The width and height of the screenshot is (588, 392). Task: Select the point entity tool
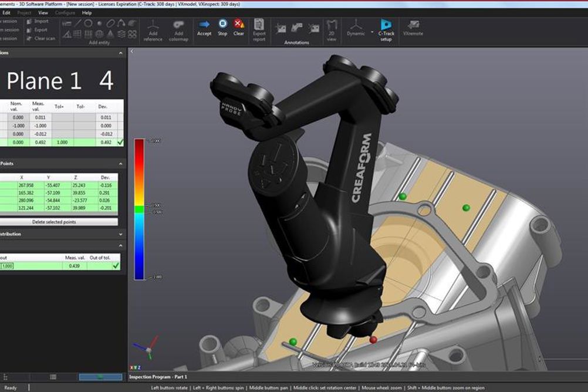99,23
